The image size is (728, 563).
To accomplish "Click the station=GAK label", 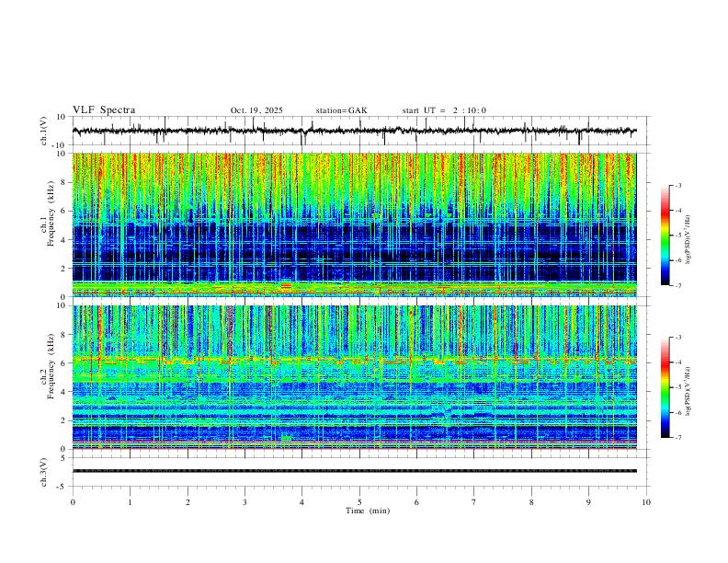I will tap(341, 110).
